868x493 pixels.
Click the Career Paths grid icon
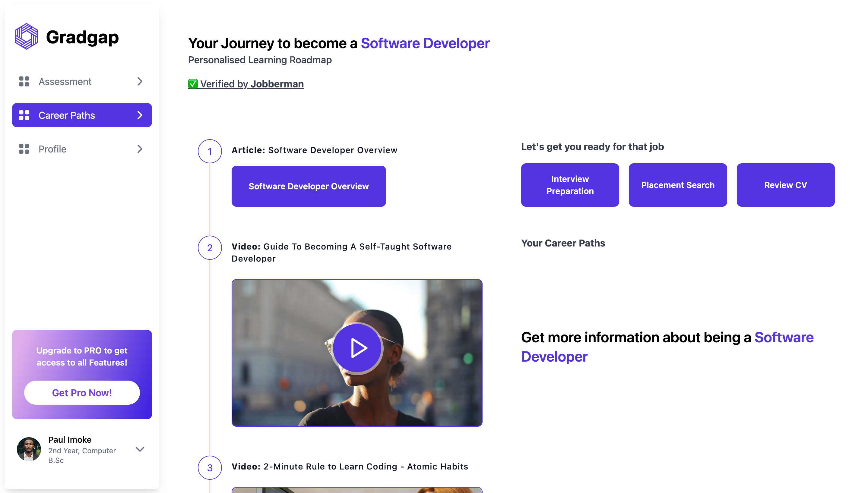click(24, 115)
